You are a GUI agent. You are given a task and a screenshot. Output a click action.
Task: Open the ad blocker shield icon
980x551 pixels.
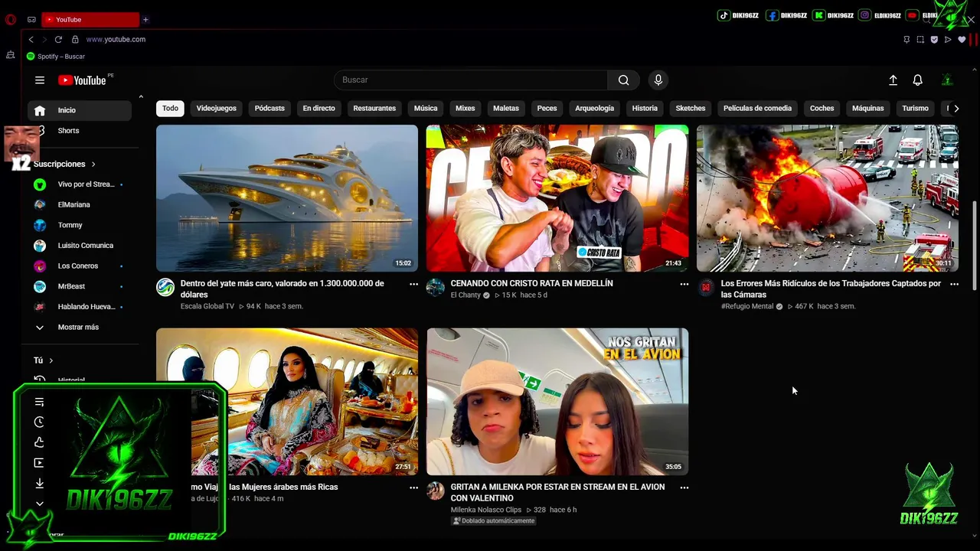click(934, 39)
